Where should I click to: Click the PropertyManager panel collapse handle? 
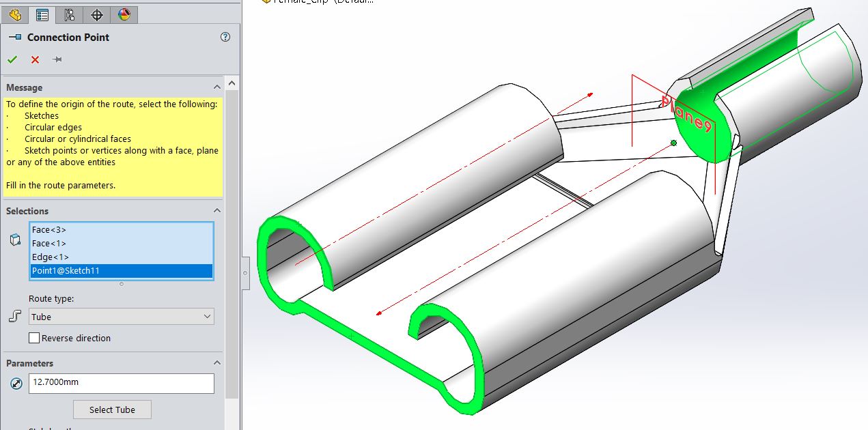click(x=245, y=272)
